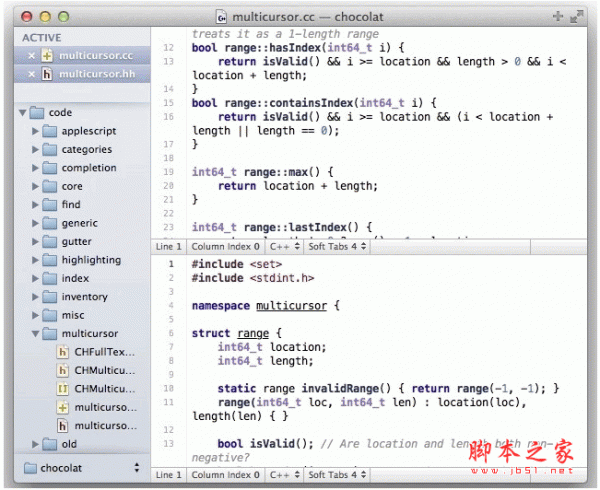The width and height of the screenshot is (600, 490).
Task: Click Column Index 0 in bottom status bar
Action: (225, 475)
